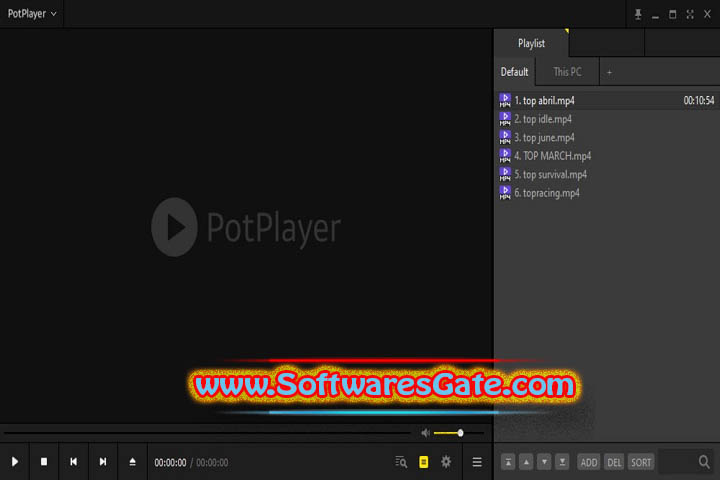Jump to the previous track
Image resolution: width=720 pixels, height=480 pixels.
pyautogui.click(x=73, y=462)
